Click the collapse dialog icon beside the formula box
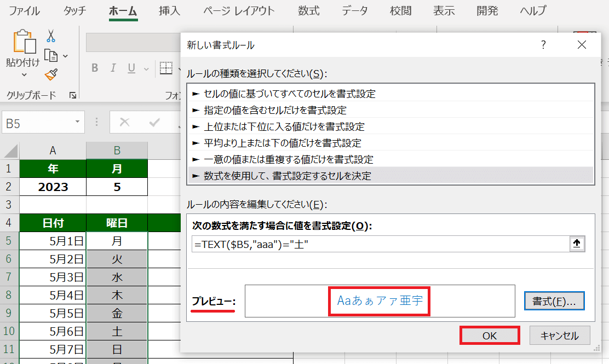Image resolution: width=609 pixels, height=364 pixels. coord(576,244)
